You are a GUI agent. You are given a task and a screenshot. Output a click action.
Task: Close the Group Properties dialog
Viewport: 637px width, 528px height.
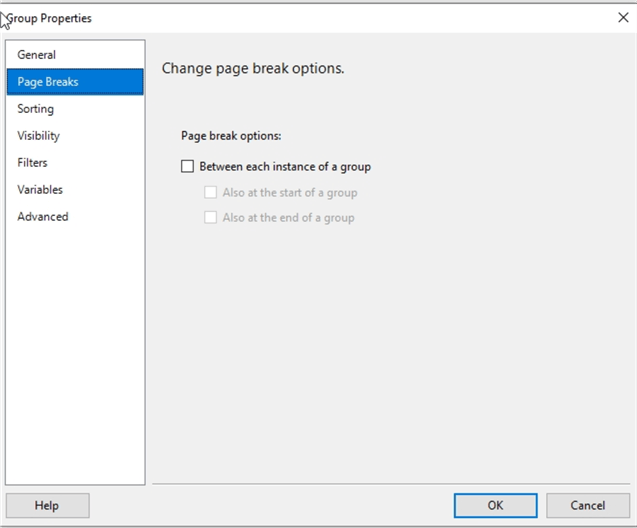click(623, 17)
